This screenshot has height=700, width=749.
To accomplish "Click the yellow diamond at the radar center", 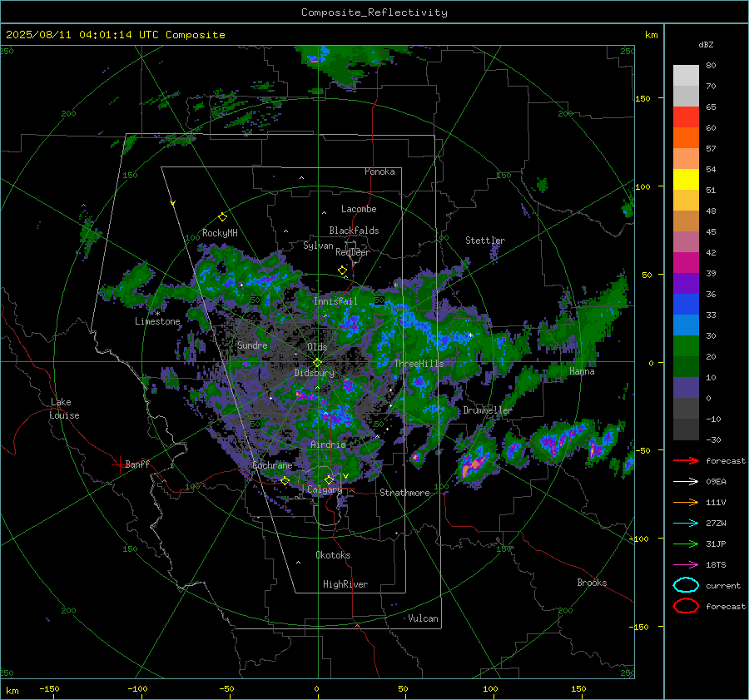I will [x=317, y=363].
